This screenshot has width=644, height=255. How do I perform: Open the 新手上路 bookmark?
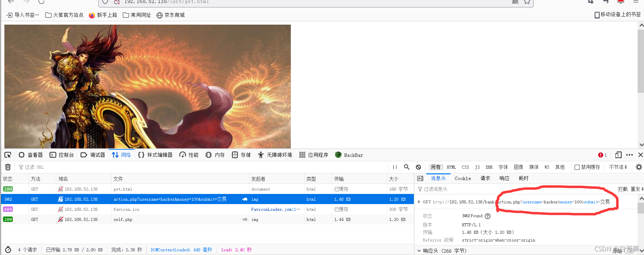[103, 15]
